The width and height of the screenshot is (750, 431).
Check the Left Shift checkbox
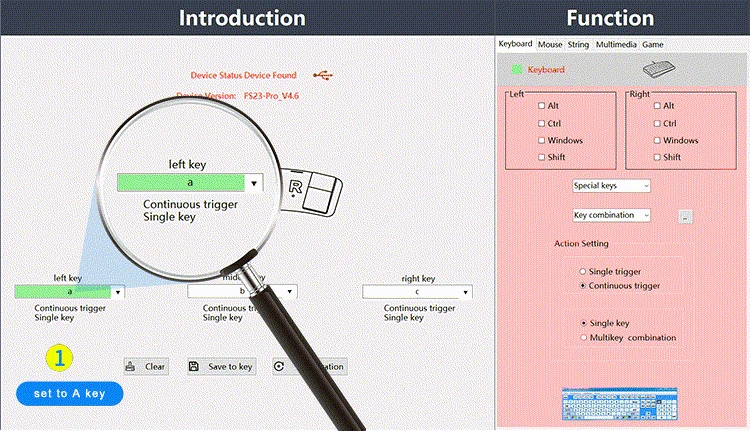[x=541, y=157]
